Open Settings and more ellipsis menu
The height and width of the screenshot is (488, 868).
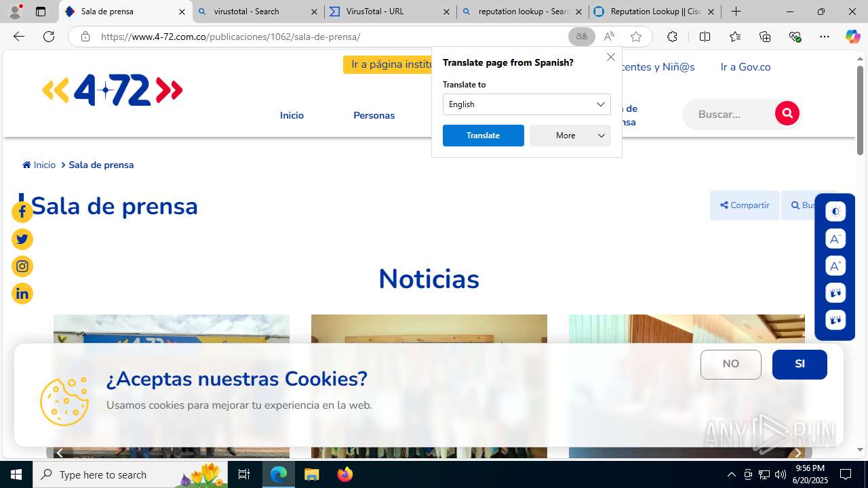pos(825,37)
